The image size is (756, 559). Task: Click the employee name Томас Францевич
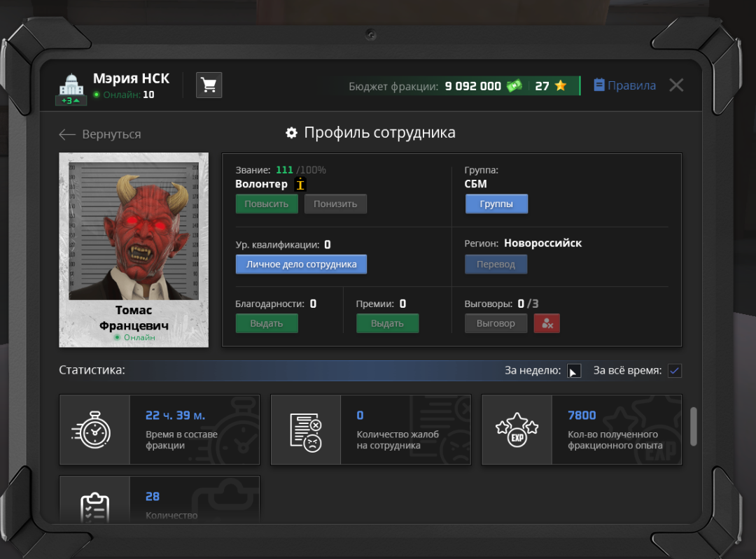(134, 318)
